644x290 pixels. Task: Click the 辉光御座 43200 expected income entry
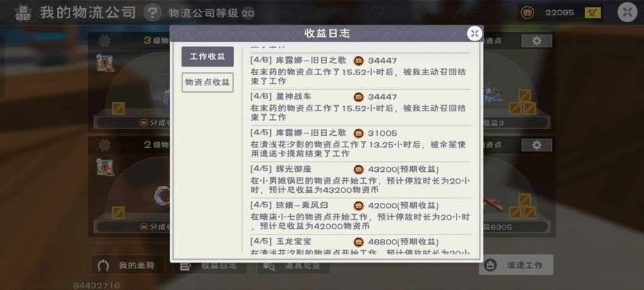click(x=360, y=179)
